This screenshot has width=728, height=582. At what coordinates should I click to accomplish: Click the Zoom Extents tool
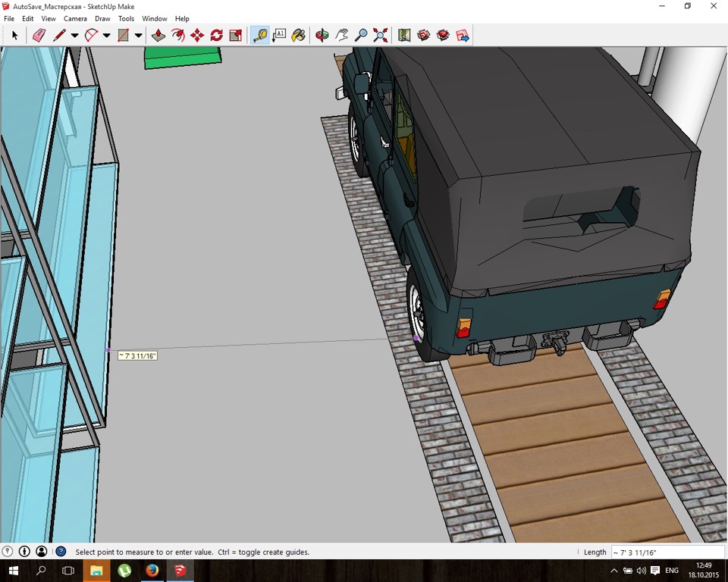(x=380, y=36)
